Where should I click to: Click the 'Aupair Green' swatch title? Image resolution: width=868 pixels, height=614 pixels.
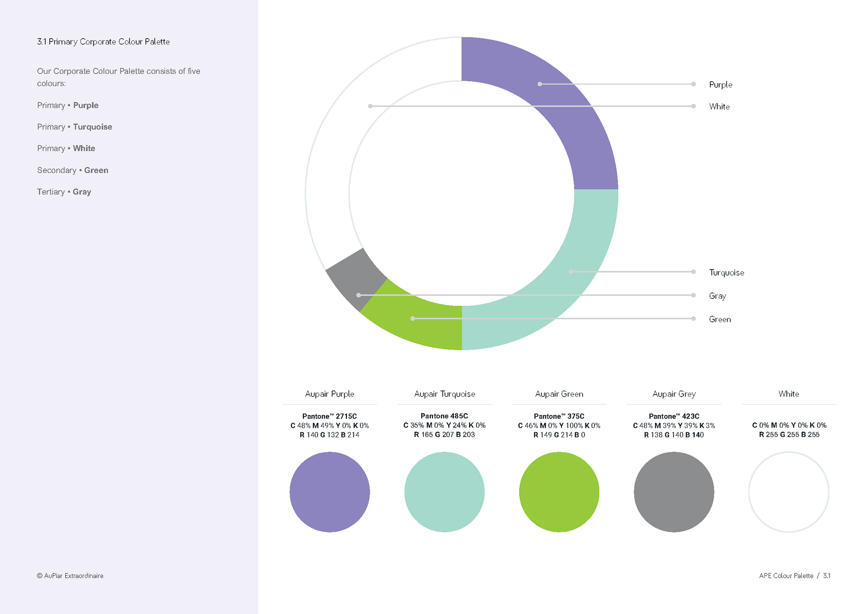pyautogui.click(x=559, y=394)
